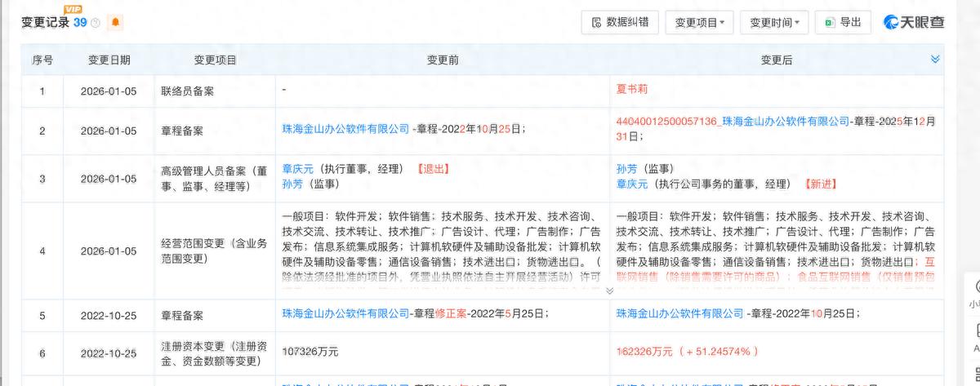980x386 pixels.
Task: Click the 变更日期 column header
Action: [x=109, y=60]
